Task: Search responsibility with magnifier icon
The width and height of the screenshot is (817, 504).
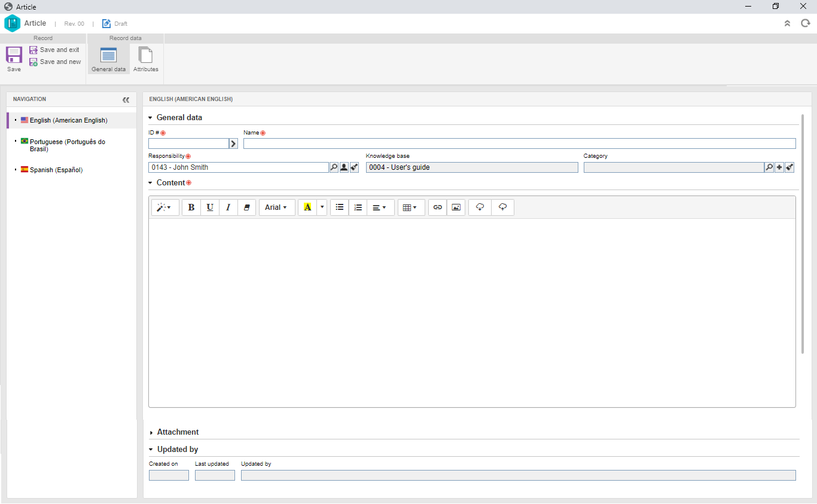Action: pyautogui.click(x=334, y=167)
